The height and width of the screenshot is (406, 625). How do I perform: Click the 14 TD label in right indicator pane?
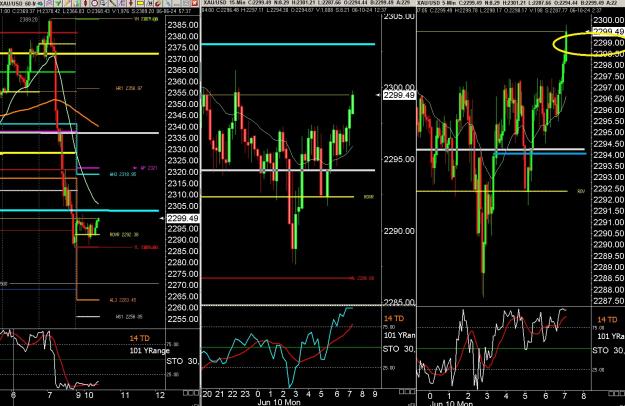point(607,320)
